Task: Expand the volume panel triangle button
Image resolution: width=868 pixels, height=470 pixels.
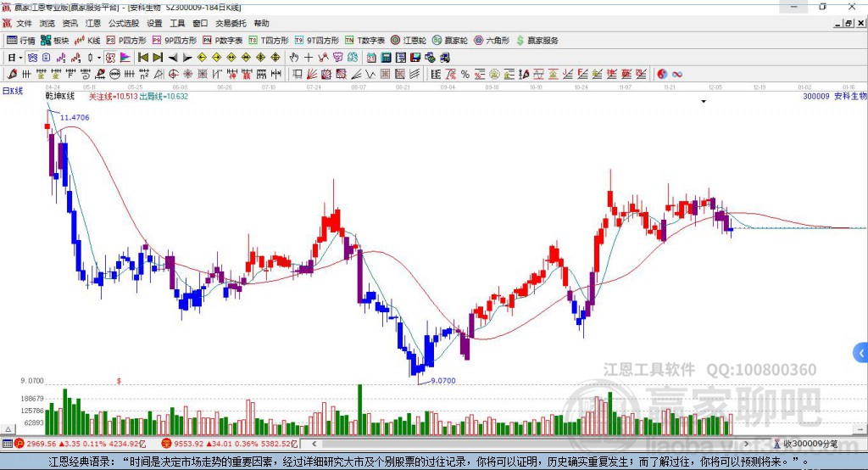Action: point(8,429)
